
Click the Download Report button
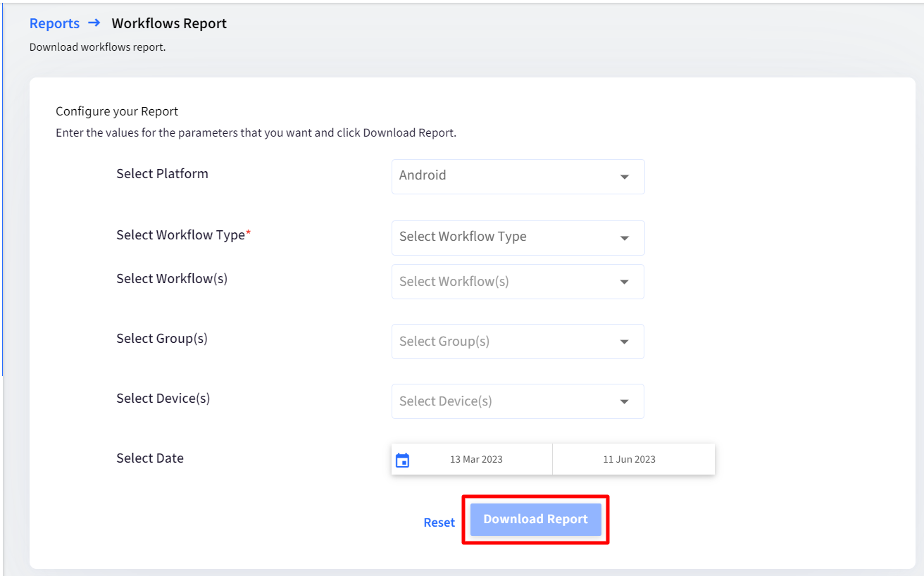coord(535,520)
